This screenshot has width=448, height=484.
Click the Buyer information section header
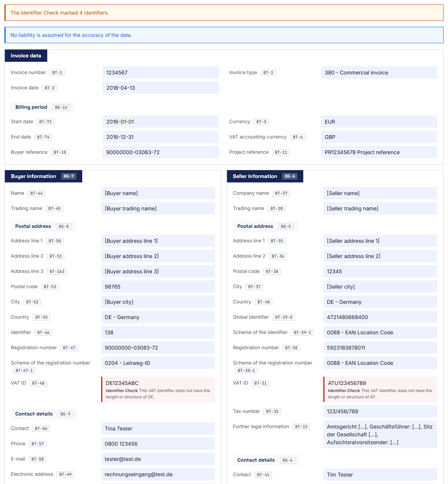43,176
